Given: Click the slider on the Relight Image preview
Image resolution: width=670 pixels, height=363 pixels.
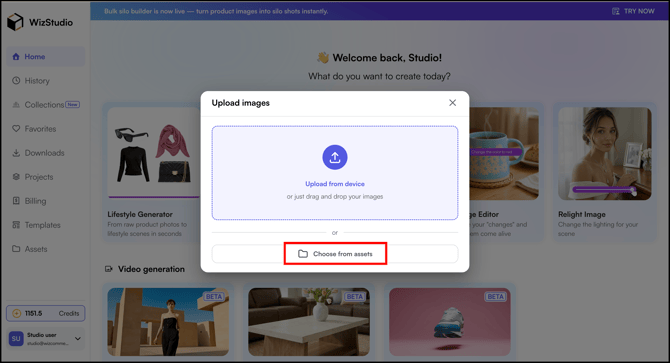Looking at the screenshot, I should 604,189.
